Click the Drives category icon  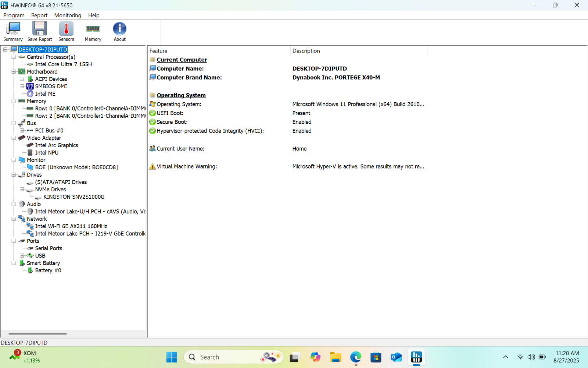click(22, 174)
